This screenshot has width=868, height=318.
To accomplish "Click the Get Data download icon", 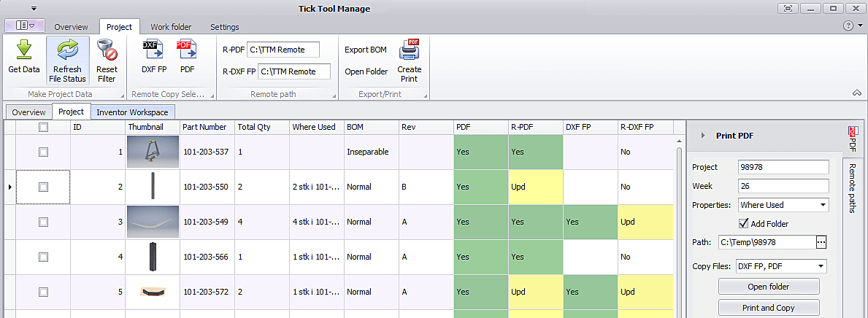I will [x=24, y=50].
